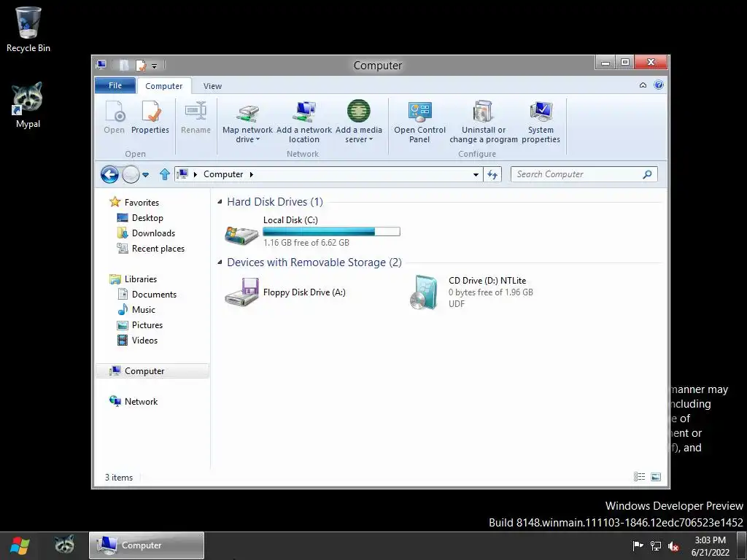Open the Videos library
Viewport: 747px width, 560px height.
(144, 340)
